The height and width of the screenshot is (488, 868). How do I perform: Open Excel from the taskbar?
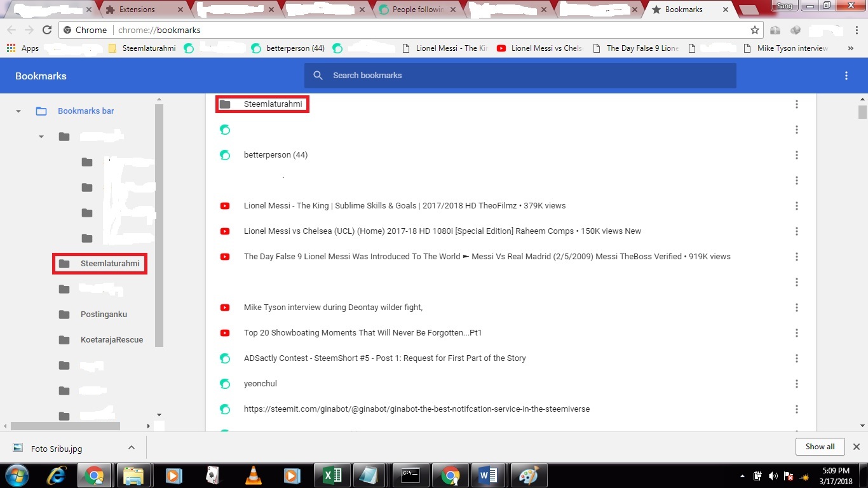(x=332, y=475)
